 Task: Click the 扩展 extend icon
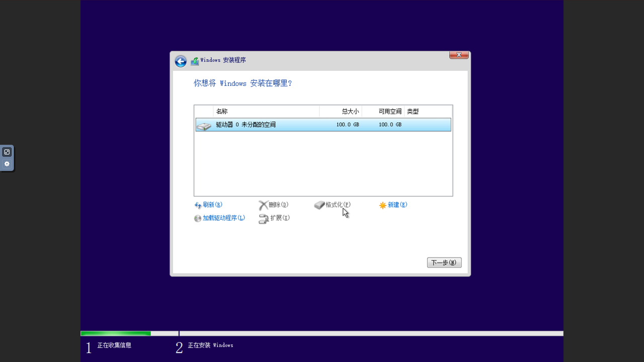[x=264, y=219]
